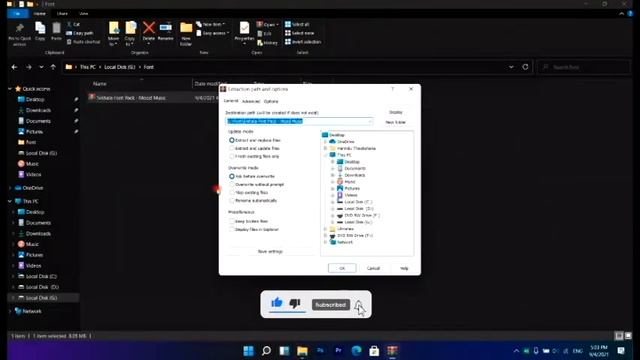Expand Libraries node in dialog tree
The width and height of the screenshot is (640, 360).
(x=326, y=229)
